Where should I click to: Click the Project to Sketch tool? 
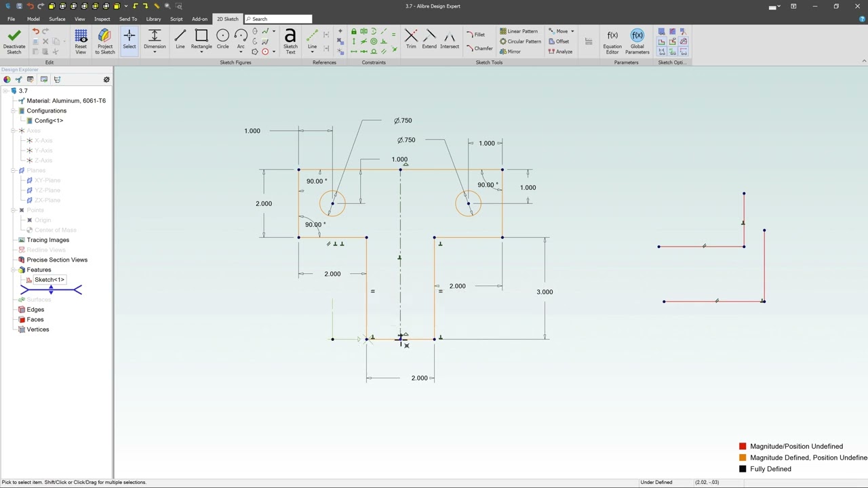pyautogui.click(x=104, y=41)
